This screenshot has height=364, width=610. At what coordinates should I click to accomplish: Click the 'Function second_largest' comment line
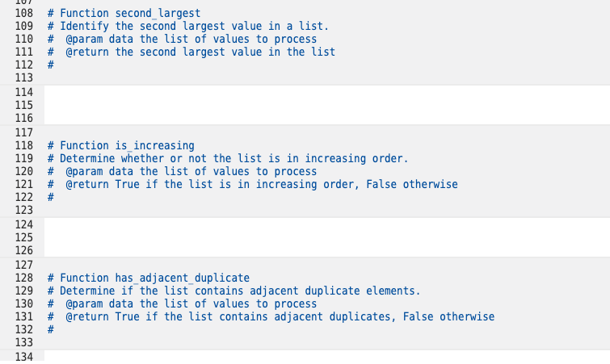[x=124, y=13]
